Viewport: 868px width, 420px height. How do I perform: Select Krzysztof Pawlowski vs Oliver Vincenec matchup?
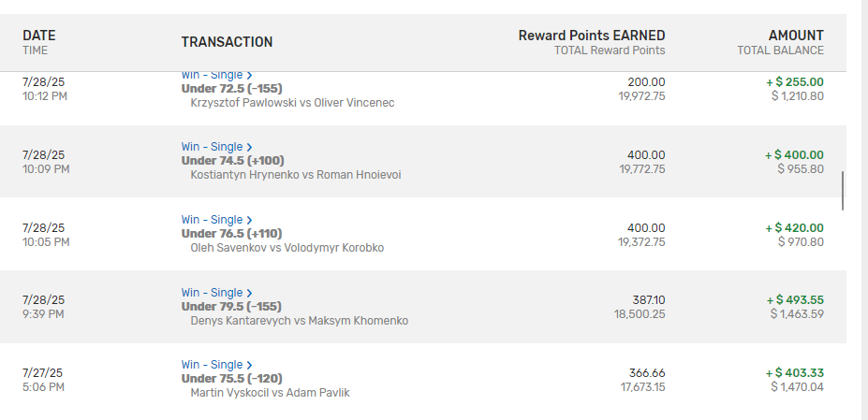292,103
